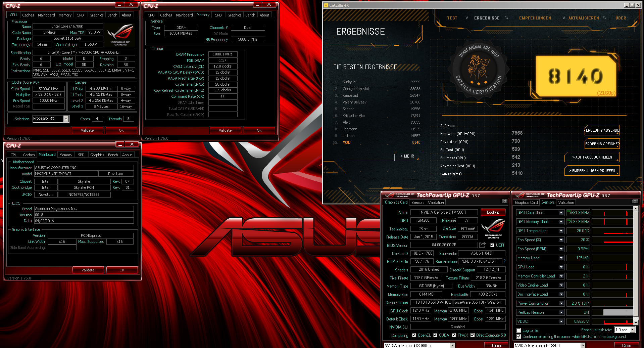Open Validation tab in GPU-Z Sensors window
The width and height of the screenshot is (644, 348).
pyautogui.click(x=566, y=203)
